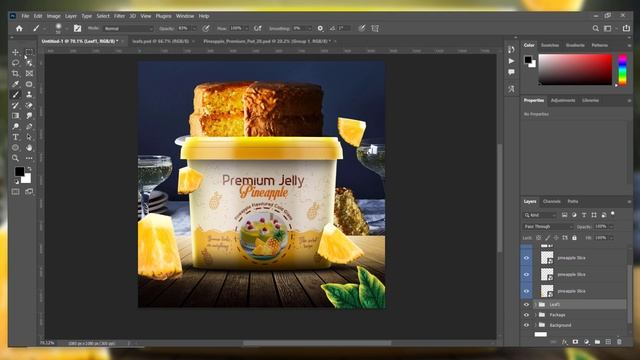Switch to the Channels tab
The height and width of the screenshot is (360, 640).
tap(551, 202)
